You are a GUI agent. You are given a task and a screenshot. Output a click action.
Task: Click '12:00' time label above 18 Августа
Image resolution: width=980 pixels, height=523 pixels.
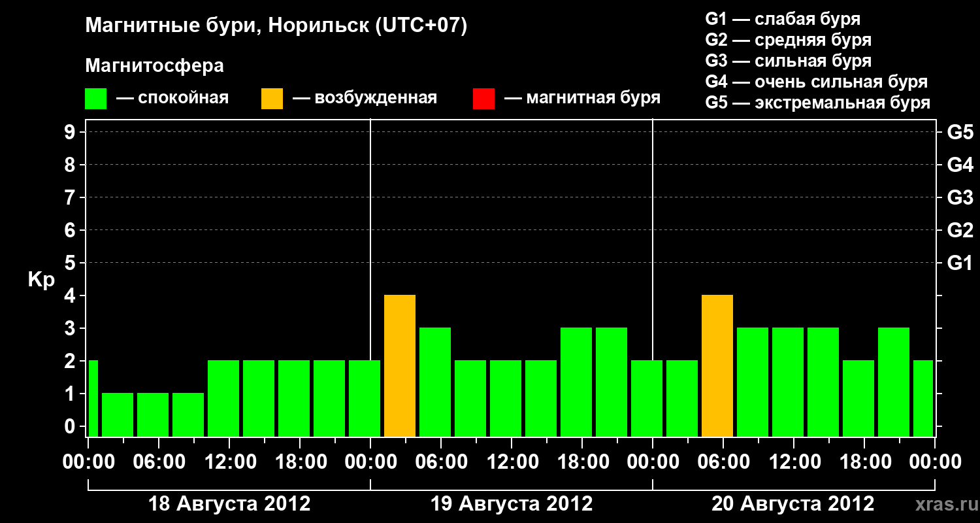click(x=229, y=462)
